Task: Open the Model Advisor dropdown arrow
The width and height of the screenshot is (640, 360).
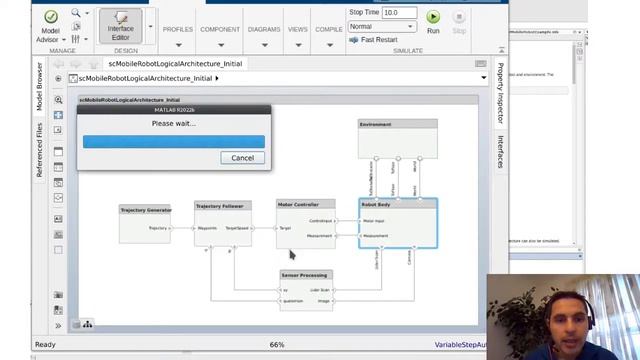Action: tap(64, 40)
